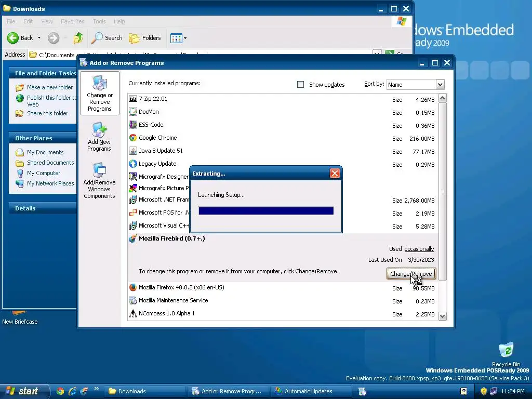Open Shared Documents link
This screenshot has height=399, width=532.
[50, 163]
